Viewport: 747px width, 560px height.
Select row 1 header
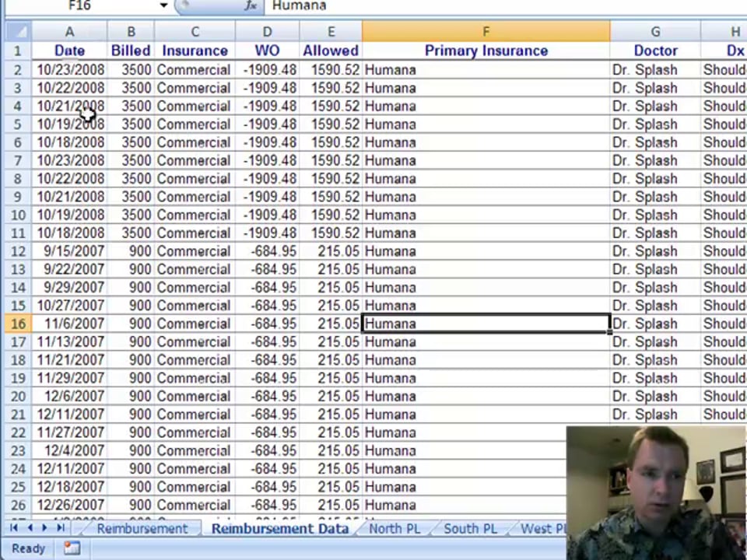coord(18,51)
